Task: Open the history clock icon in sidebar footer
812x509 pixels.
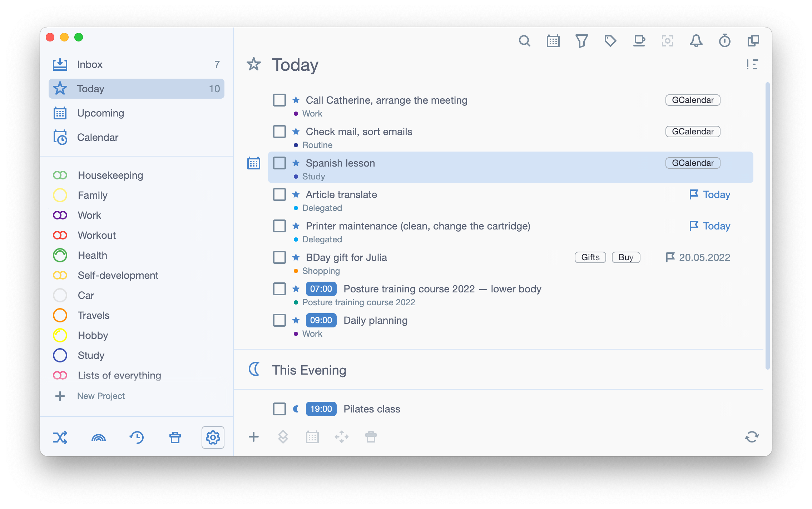Action: (x=137, y=438)
